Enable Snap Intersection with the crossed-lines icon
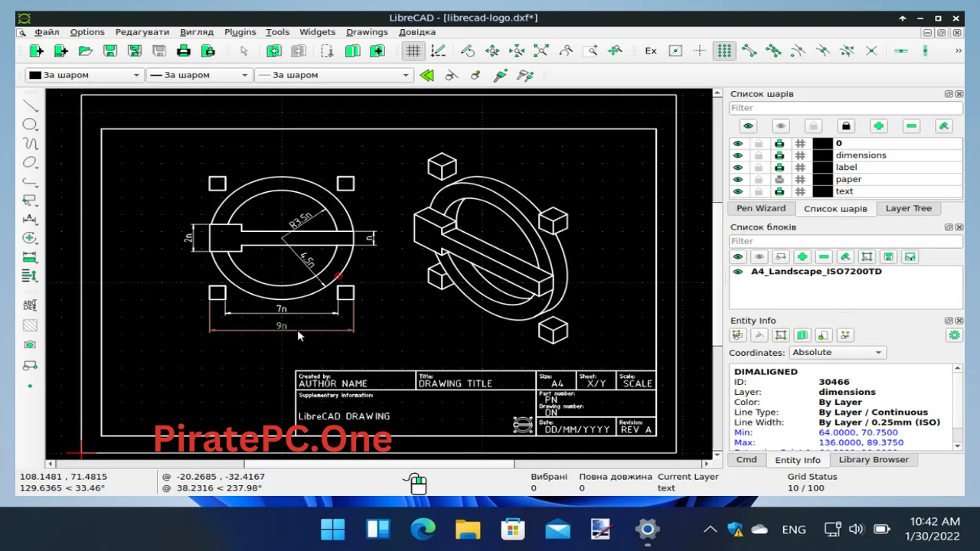This screenshot has height=551, width=980. tap(871, 51)
